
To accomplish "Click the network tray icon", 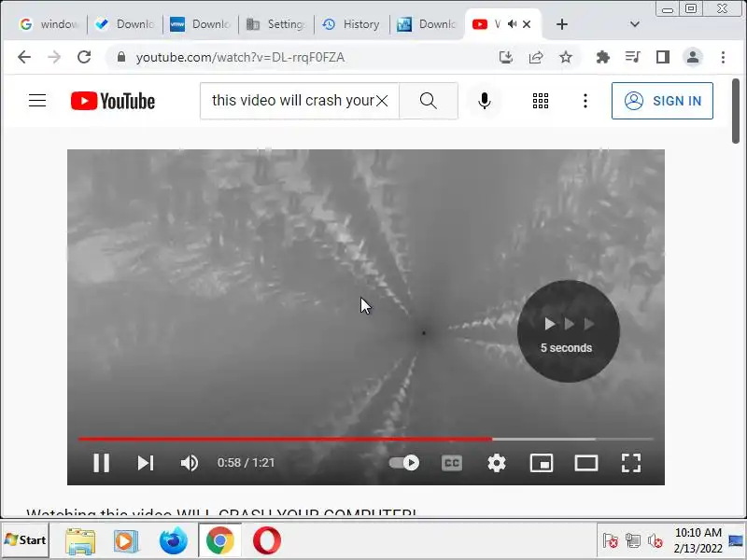I will click(x=633, y=540).
